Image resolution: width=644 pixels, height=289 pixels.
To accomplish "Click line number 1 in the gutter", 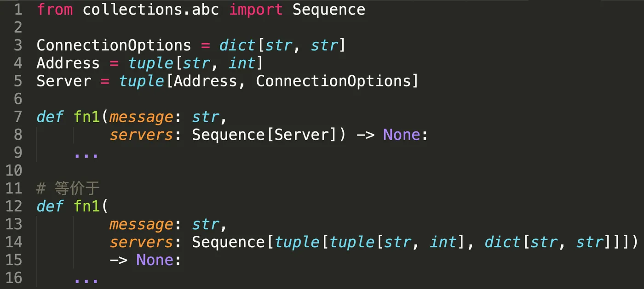I will pos(18,10).
